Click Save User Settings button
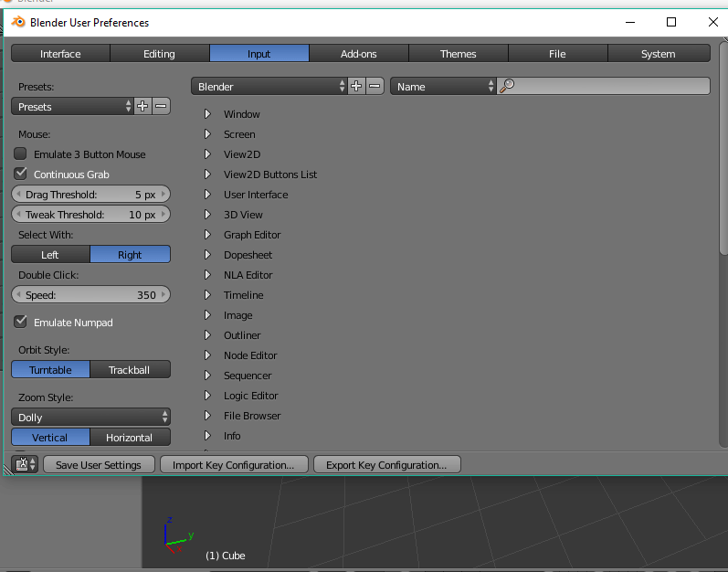Image resolution: width=728 pixels, height=572 pixels. [x=99, y=464]
